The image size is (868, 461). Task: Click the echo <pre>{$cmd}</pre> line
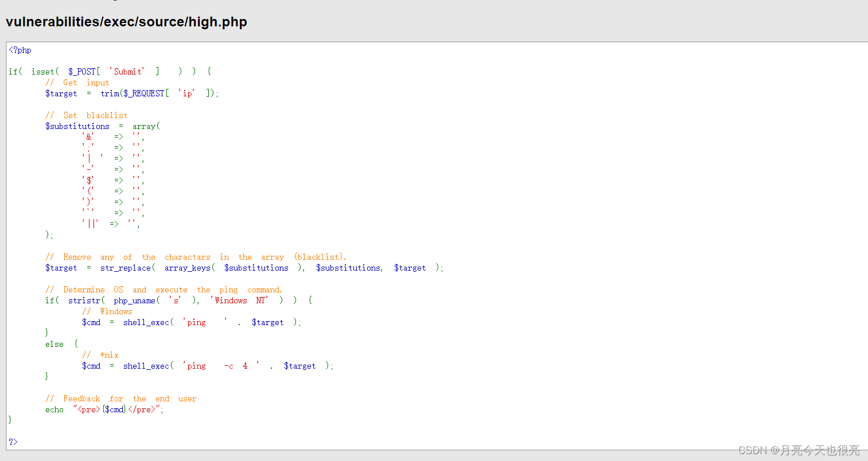tap(104, 409)
